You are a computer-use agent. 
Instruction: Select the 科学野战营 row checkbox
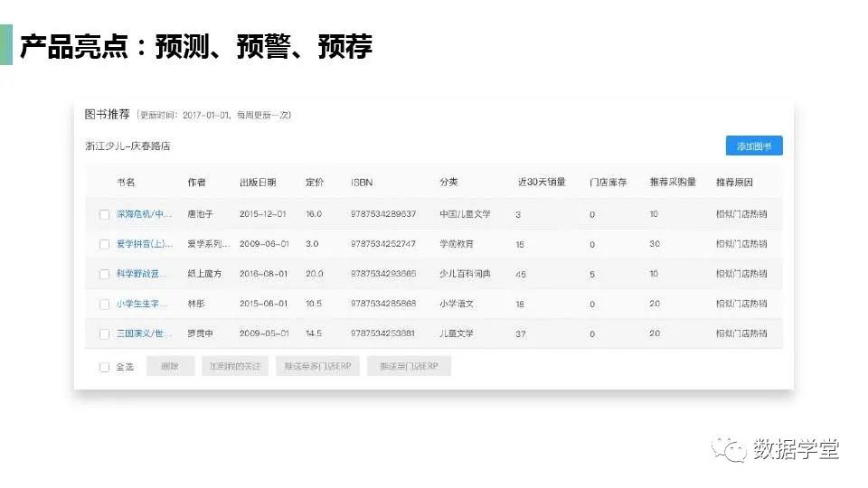(x=104, y=274)
